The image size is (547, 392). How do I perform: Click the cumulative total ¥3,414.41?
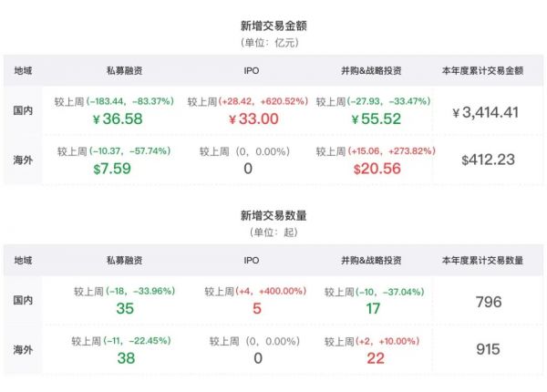pos(486,112)
